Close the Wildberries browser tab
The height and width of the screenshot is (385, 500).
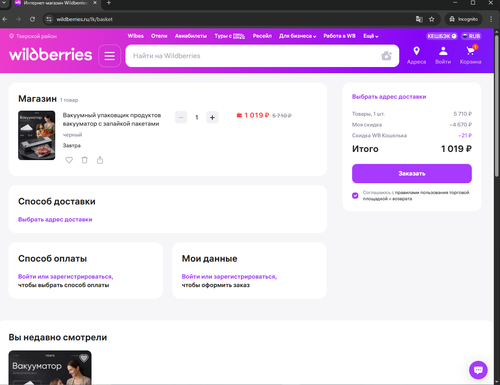[x=95, y=3]
